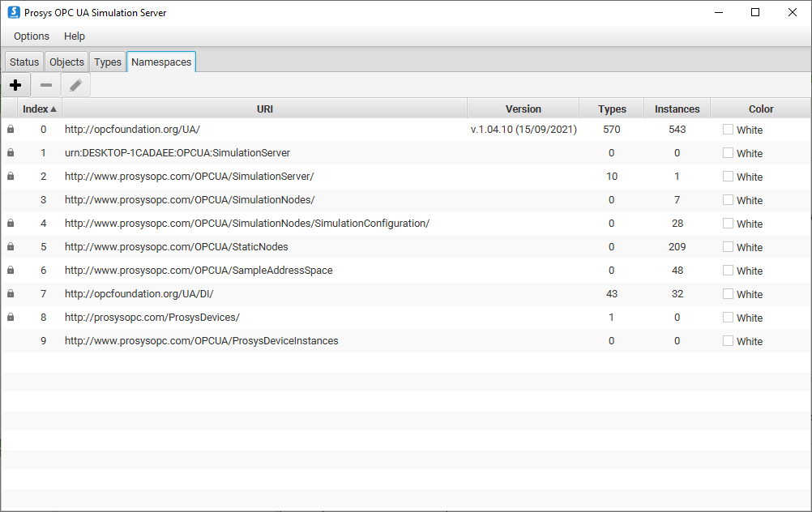Image resolution: width=812 pixels, height=512 pixels.
Task: Click the edit namespace pencil icon
Action: click(75, 85)
